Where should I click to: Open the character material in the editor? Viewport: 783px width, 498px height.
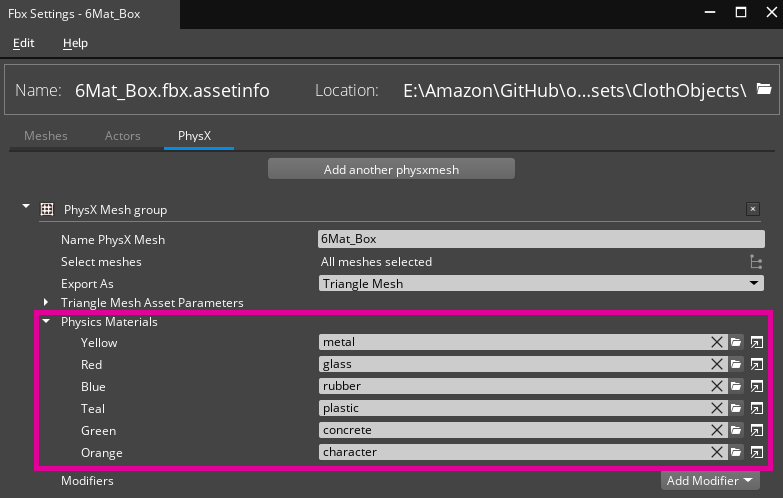click(x=757, y=452)
